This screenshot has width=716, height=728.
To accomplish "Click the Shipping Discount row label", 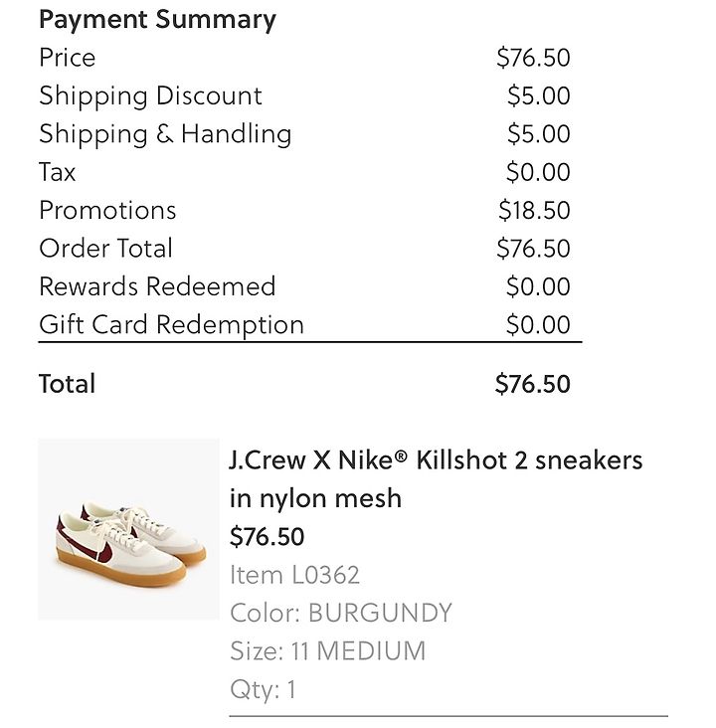I will pos(150,96).
